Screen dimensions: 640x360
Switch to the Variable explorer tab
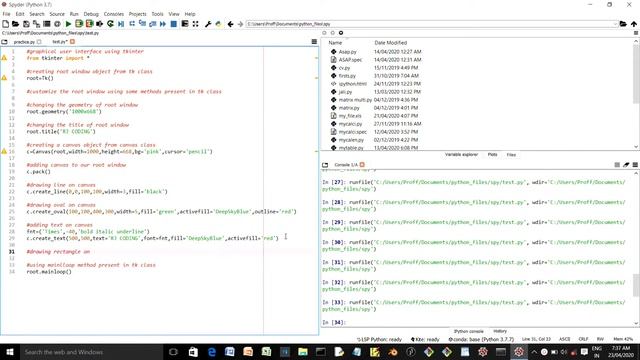coord(461,155)
